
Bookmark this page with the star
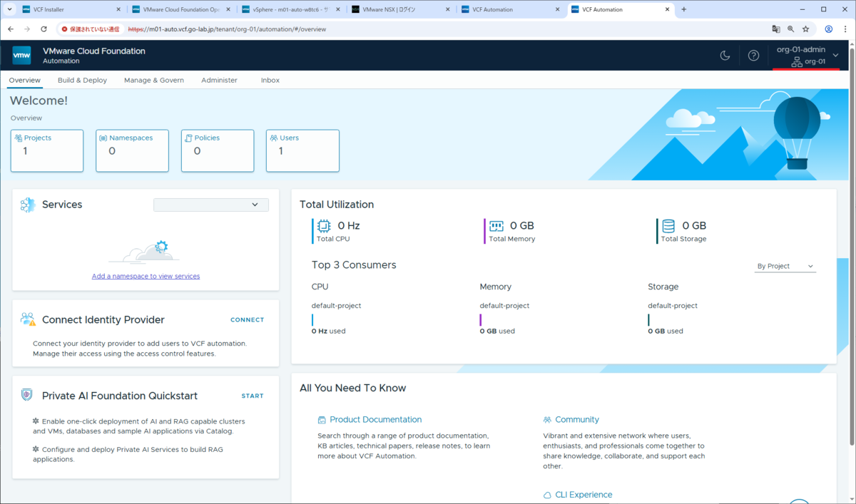[806, 29]
